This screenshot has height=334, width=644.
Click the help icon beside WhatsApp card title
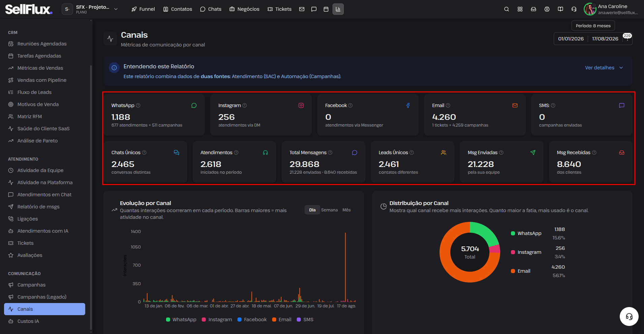click(x=138, y=105)
